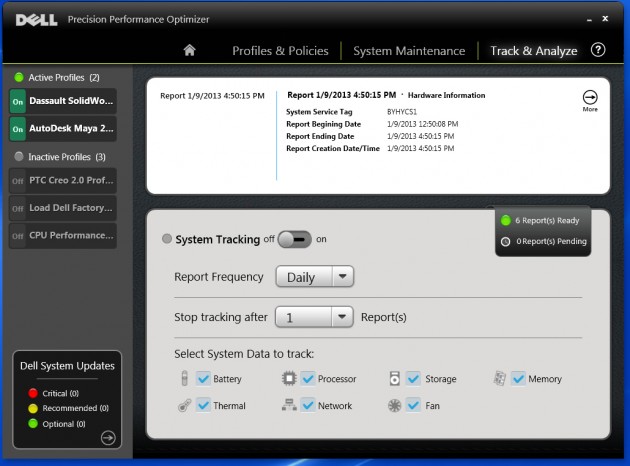Viewport: 630px width, 466px height.
Task: Uncheck the Battery checkbox
Action: click(x=203, y=378)
